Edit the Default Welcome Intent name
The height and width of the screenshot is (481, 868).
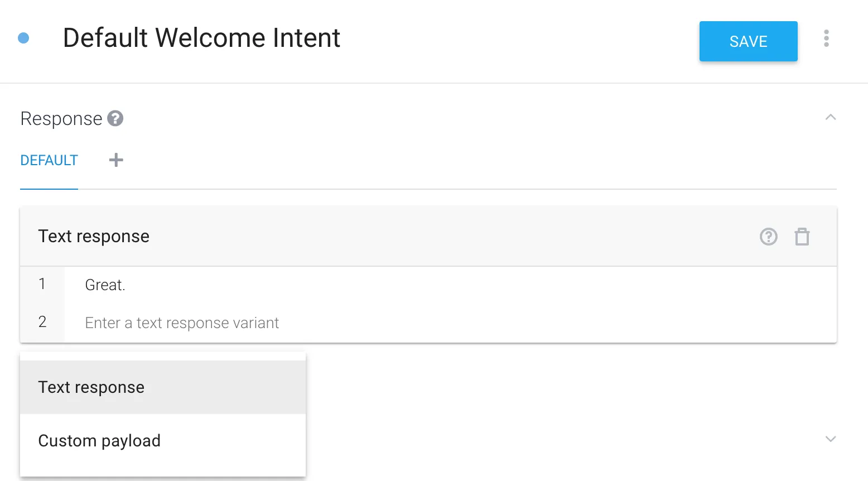(x=201, y=39)
